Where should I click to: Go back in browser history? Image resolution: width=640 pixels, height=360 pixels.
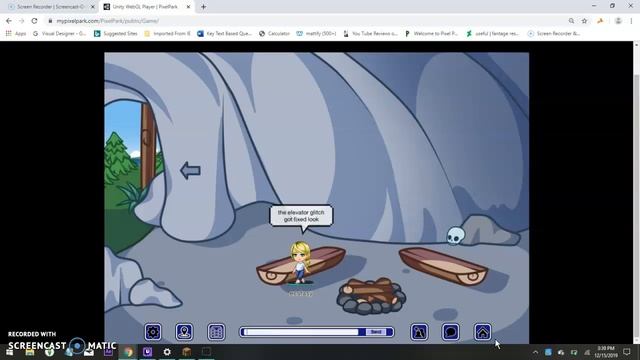pos(9,21)
